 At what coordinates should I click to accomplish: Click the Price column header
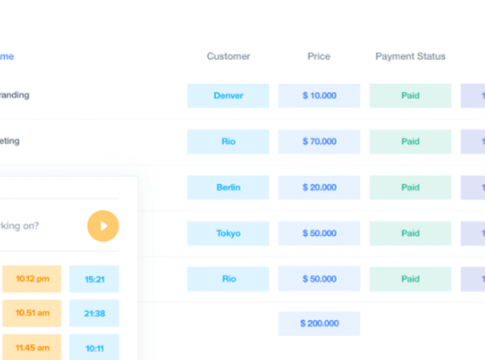[x=319, y=56]
